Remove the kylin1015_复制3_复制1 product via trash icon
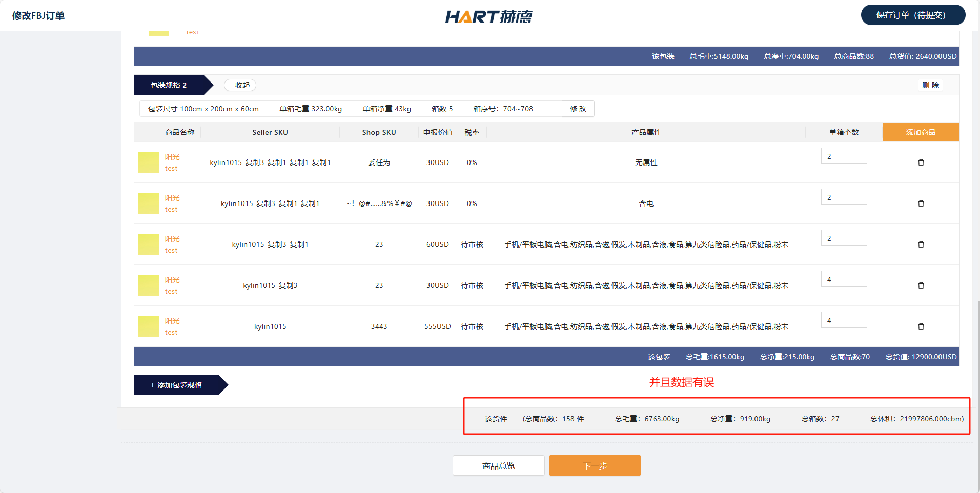 [x=921, y=244]
